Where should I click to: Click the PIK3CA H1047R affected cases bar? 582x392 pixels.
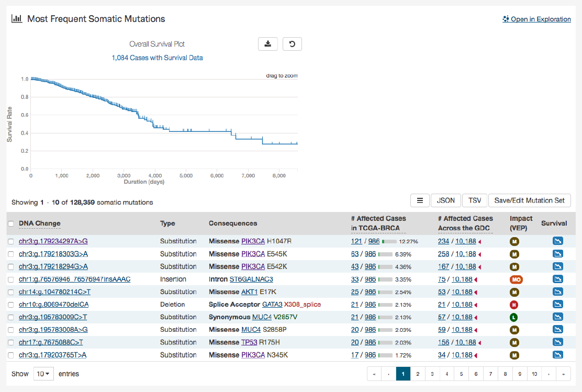point(389,242)
